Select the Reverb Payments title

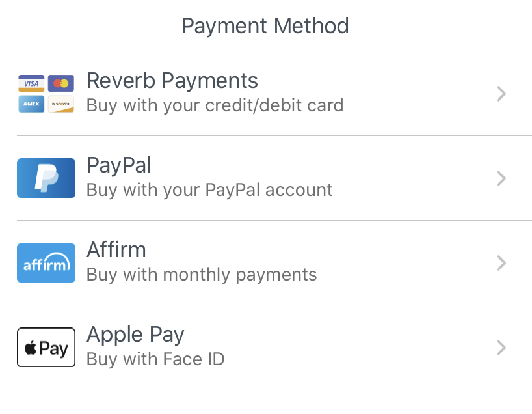pos(172,81)
